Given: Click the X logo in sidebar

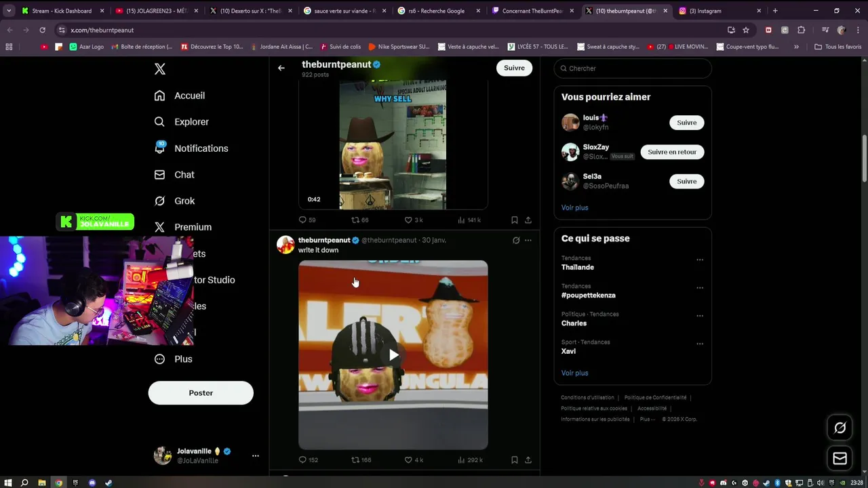Looking at the screenshot, I should tap(160, 69).
